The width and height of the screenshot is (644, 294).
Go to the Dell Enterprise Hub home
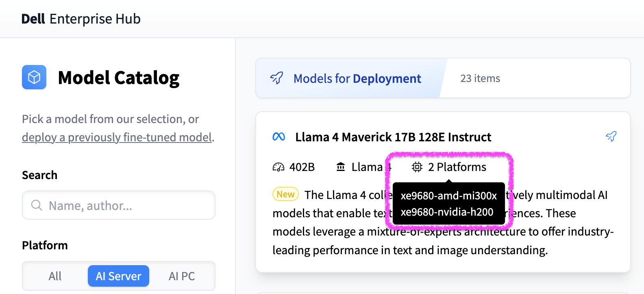(x=81, y=19)
